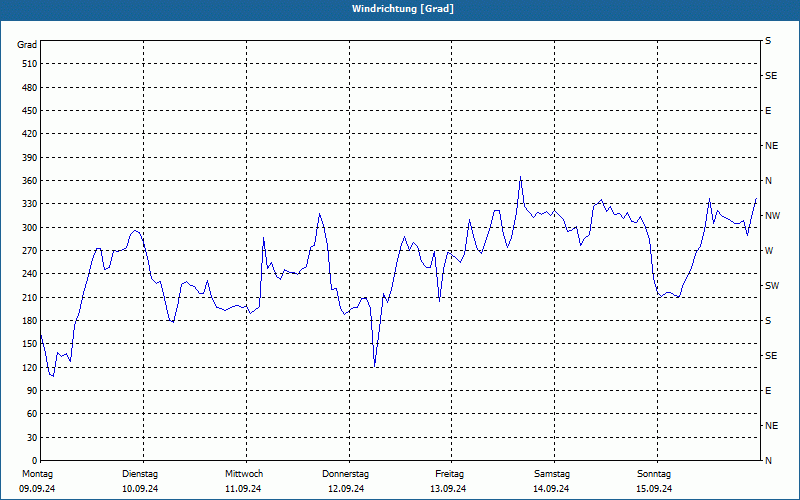Click the '60' y-axis value
Viewport: 800px width, 500px height.
32,413
